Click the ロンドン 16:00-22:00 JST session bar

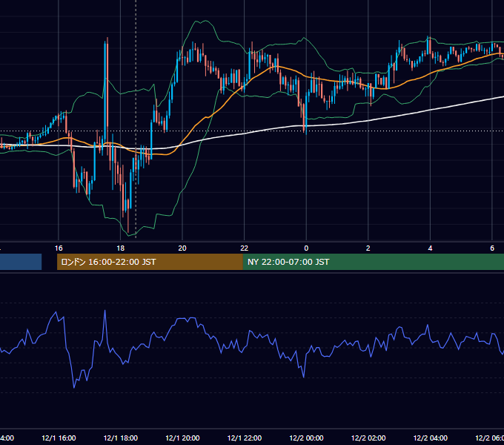pyautogui.click(x=150, y=262)
